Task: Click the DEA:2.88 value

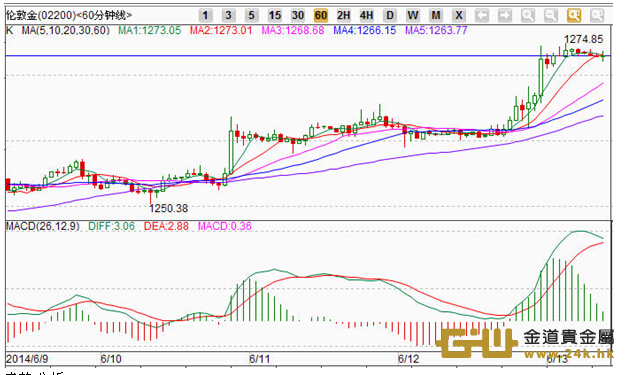Action: [x=166, y=226]
